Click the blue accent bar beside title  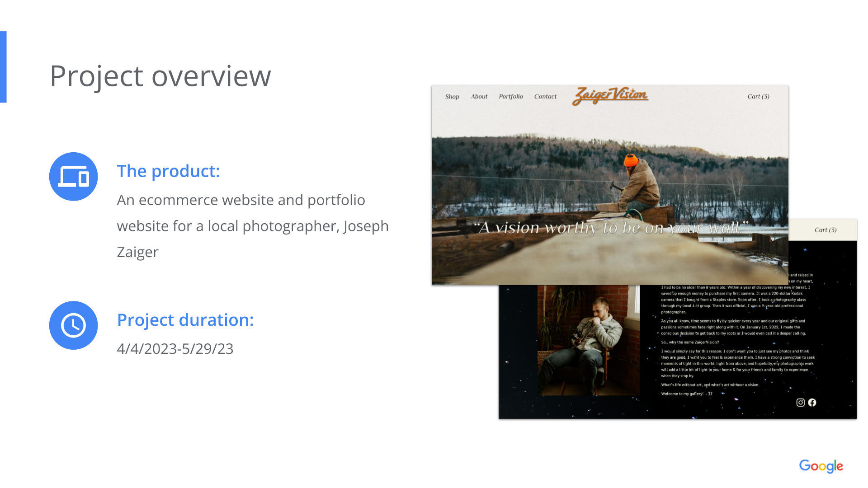(x=3, y=67)
